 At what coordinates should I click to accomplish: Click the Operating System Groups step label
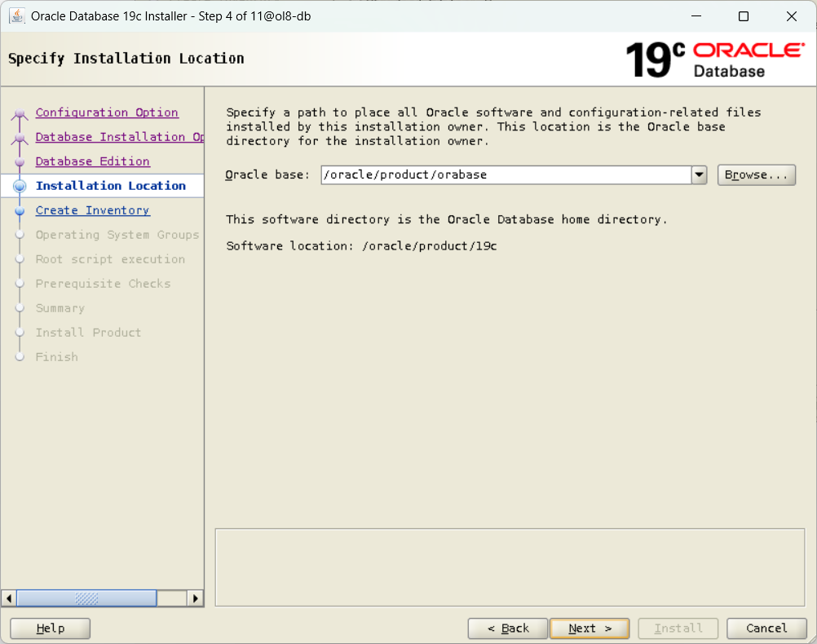(117, 235)
